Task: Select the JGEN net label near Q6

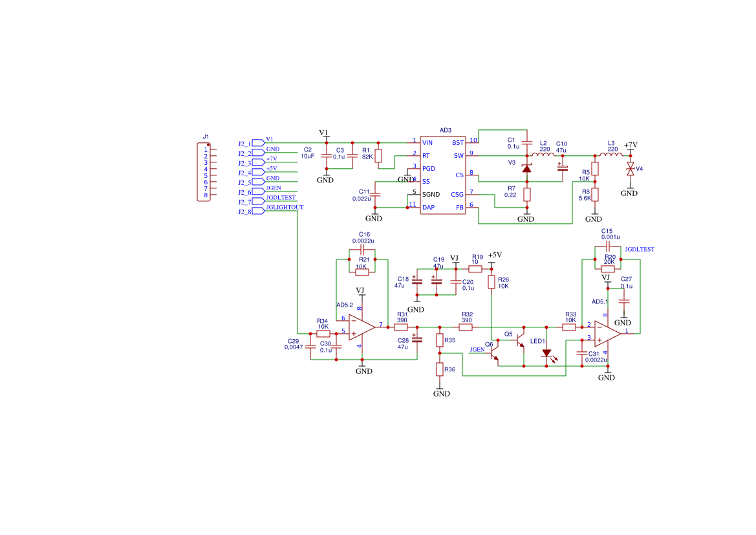Action: 477,349
